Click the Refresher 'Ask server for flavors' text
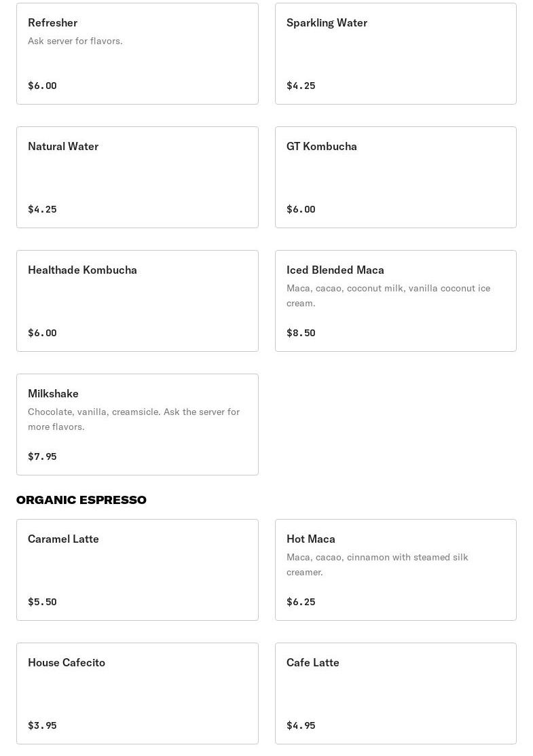The width and height of the screenshot is (533, 756). (75, 41)
